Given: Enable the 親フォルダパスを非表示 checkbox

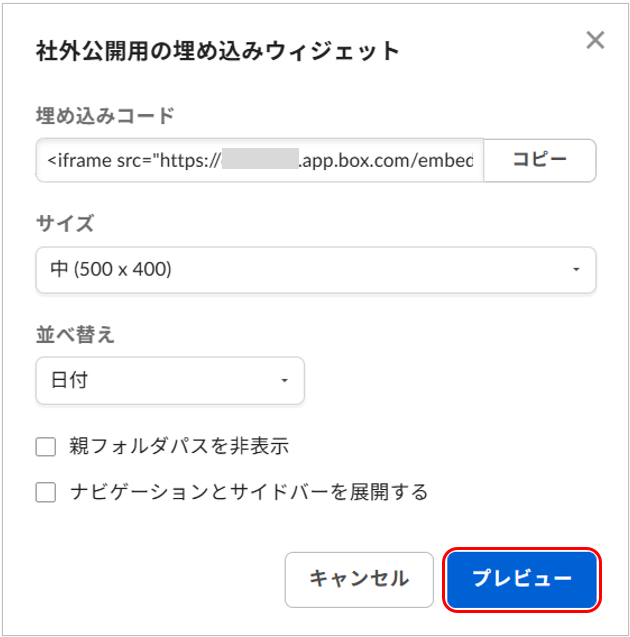Looking at the screenshot, I should pyautogui.click(x=45, y=447).
